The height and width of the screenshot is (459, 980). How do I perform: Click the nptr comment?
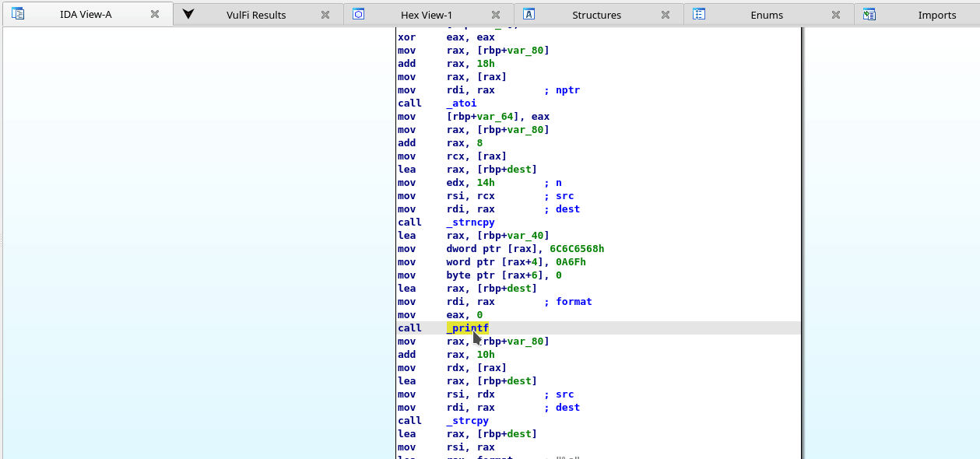562,90
